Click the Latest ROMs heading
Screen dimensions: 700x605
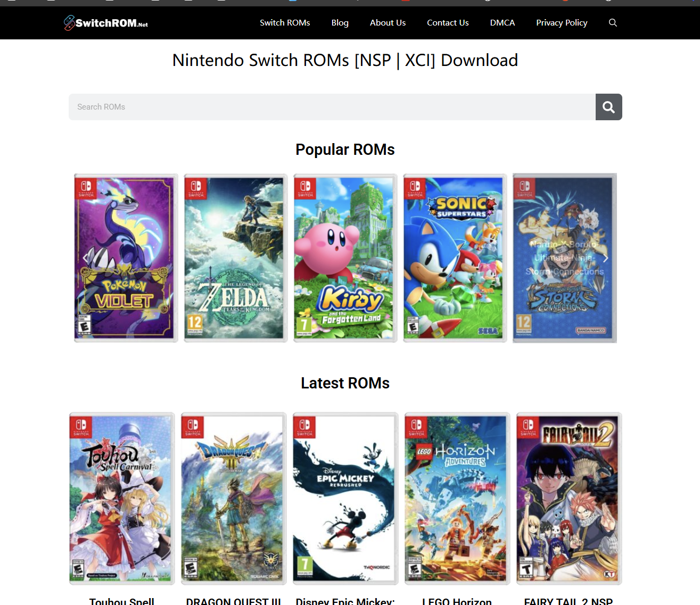[345, 383]
